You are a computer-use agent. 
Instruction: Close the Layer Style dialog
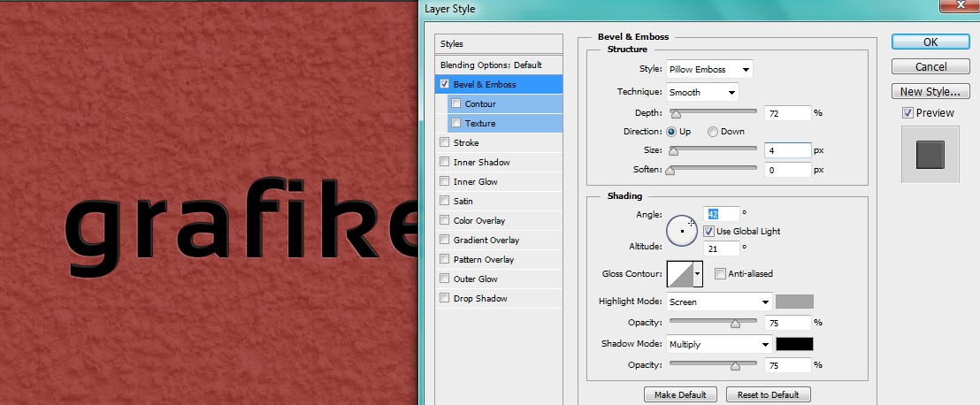[x=961, y=5]
